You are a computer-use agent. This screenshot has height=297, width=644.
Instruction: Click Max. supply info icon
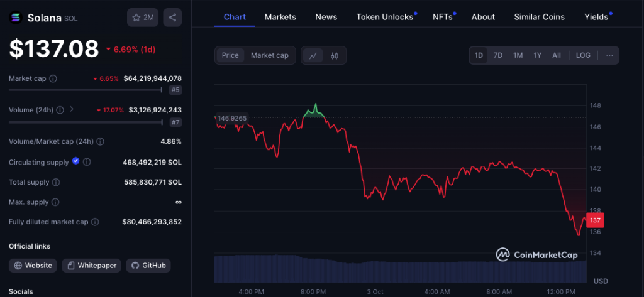coord(55,202)
